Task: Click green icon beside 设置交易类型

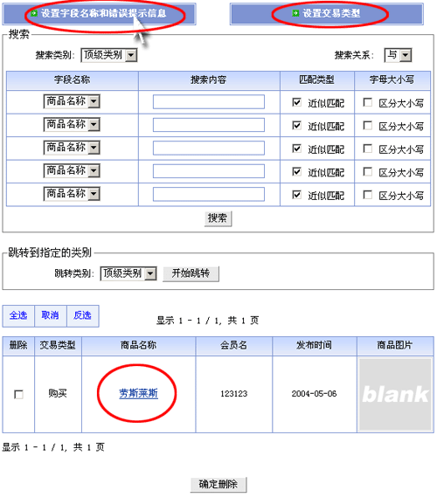Action: [295, 13]
